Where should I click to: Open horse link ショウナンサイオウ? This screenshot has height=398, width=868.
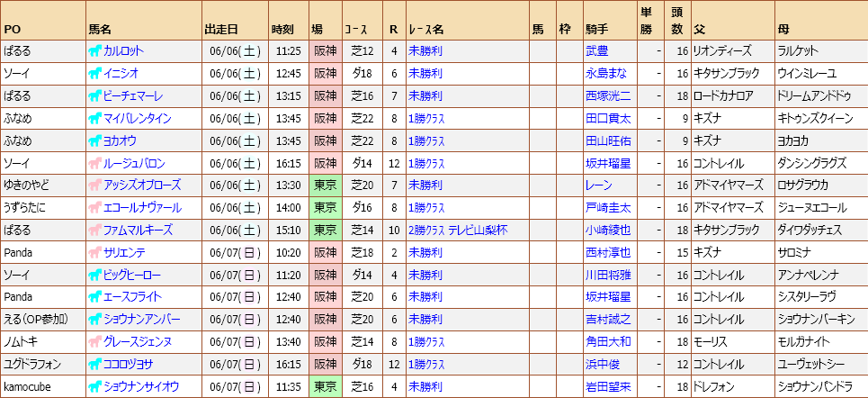point(141,387)
